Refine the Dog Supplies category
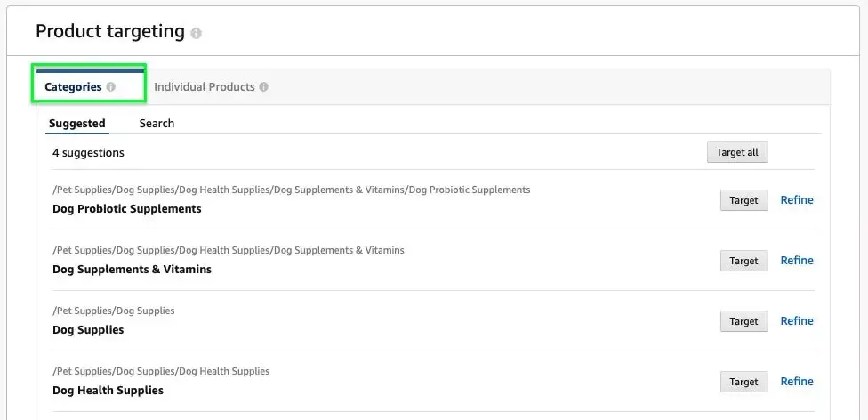 (x=797, y=321)
